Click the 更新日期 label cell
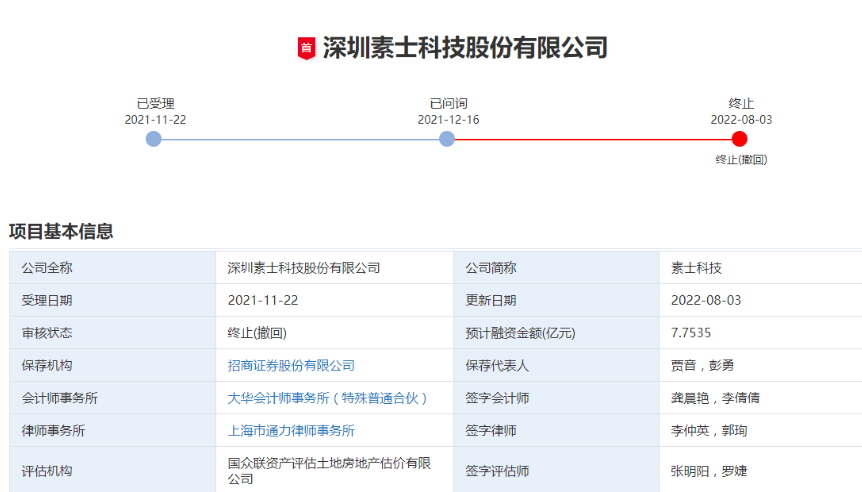 (556, 300)
